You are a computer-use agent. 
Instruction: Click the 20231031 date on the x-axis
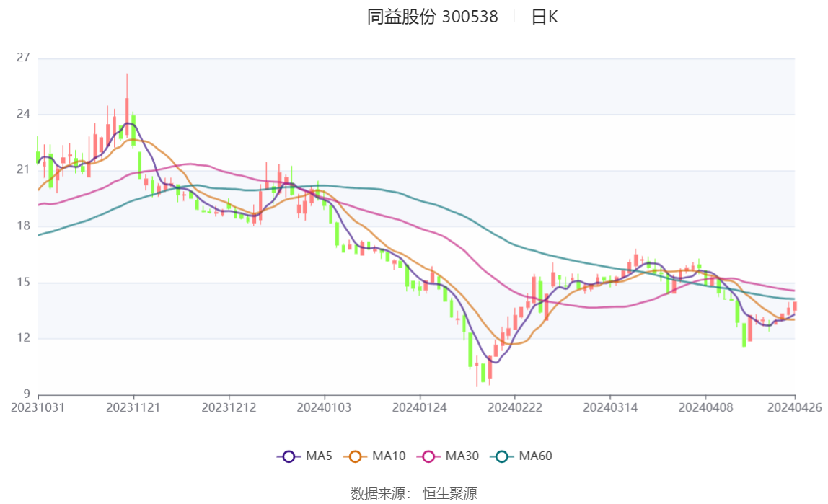pos(38,407)
